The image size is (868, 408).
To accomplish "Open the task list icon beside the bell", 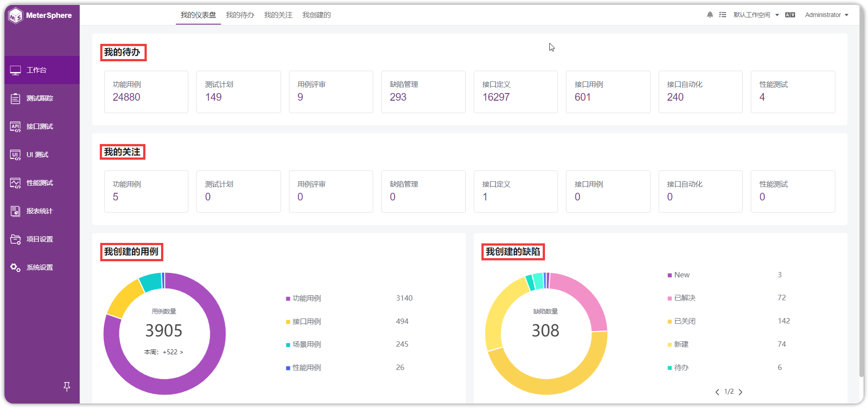I will coord(723,15).
